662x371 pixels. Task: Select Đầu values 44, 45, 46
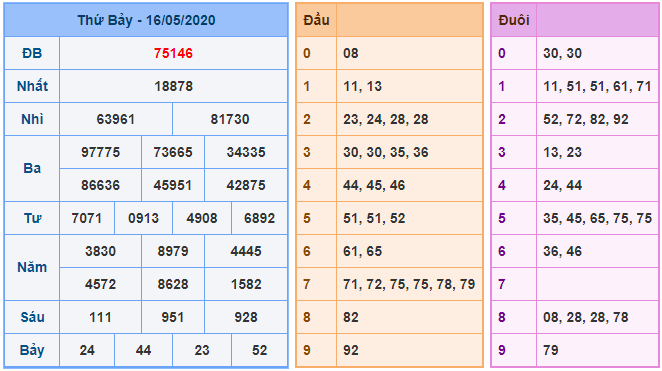374,185
